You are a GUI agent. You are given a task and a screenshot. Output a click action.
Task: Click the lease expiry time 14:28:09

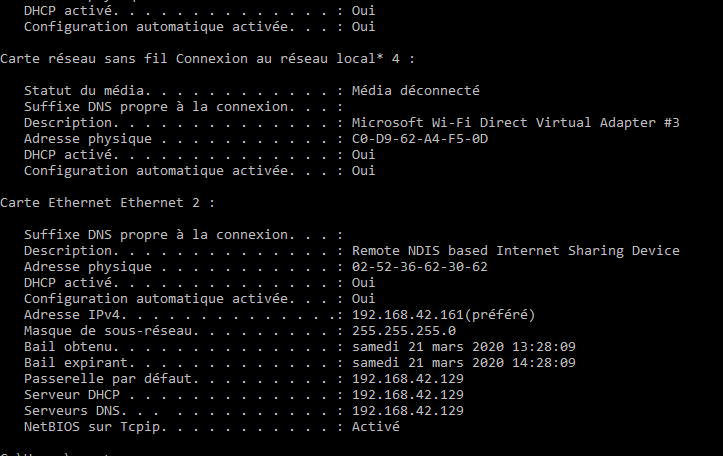pyautogui.click(x=543, y=363)
